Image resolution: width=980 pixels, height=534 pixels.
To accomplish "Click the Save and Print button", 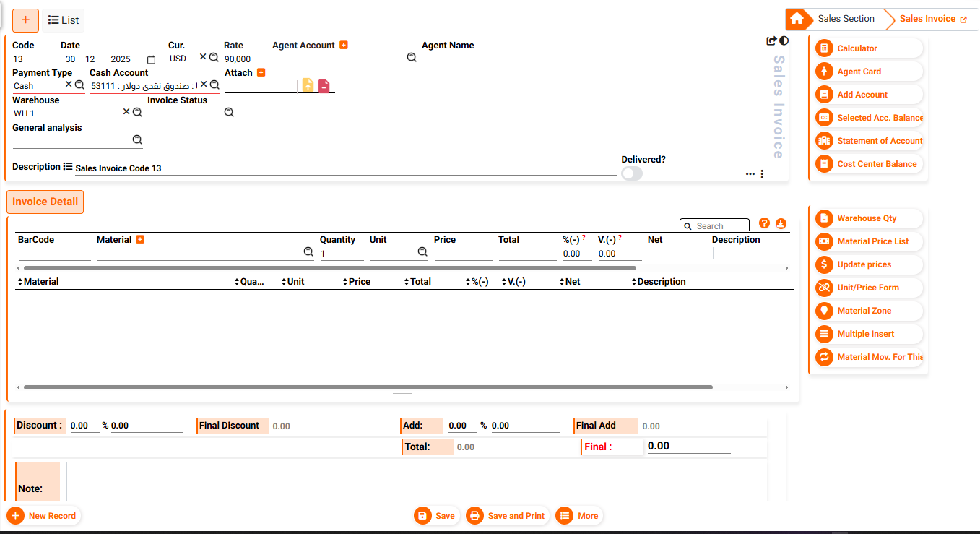I will point(507,515).
